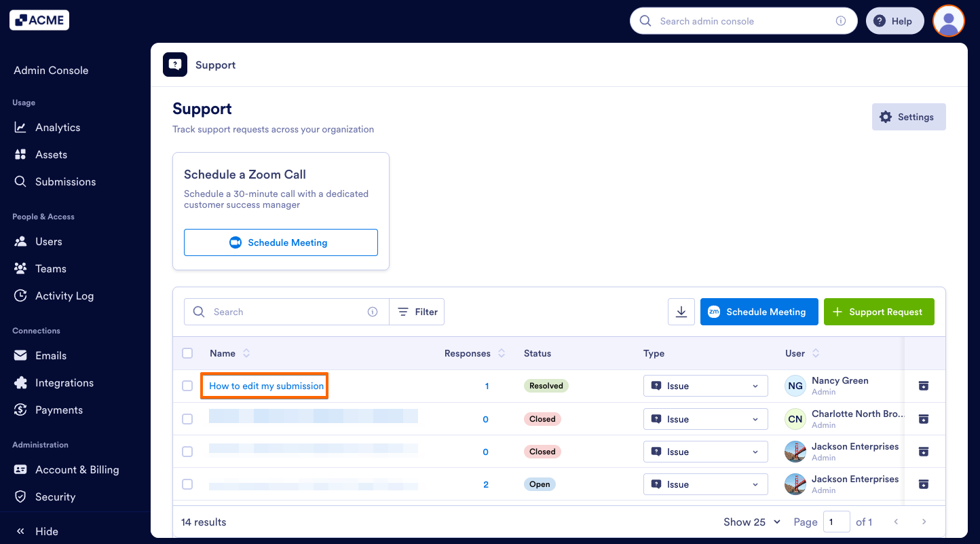
Task: Click the Nancy Green user name
Action: [x=840, y=380]
